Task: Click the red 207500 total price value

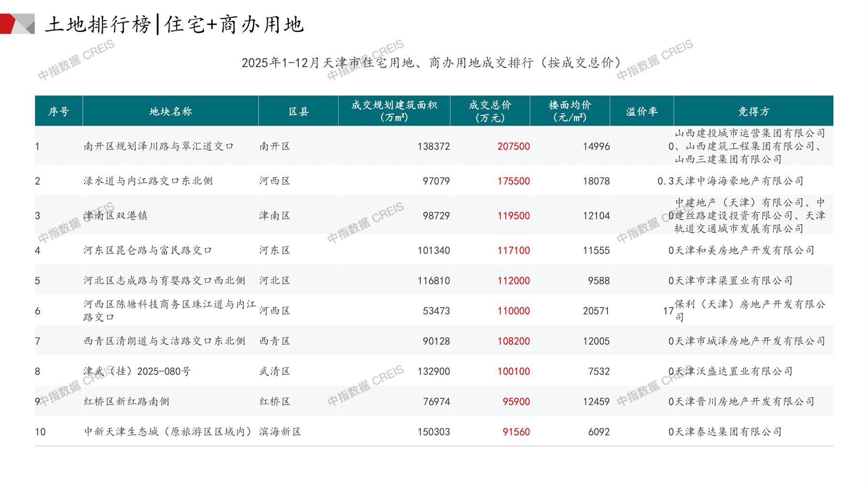Action: pos(513,146)
